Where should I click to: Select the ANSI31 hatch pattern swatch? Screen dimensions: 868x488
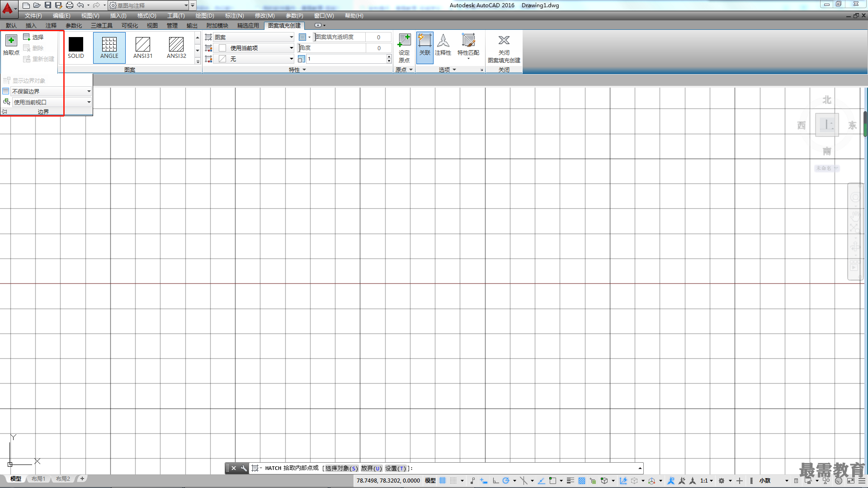coord(143,48)
